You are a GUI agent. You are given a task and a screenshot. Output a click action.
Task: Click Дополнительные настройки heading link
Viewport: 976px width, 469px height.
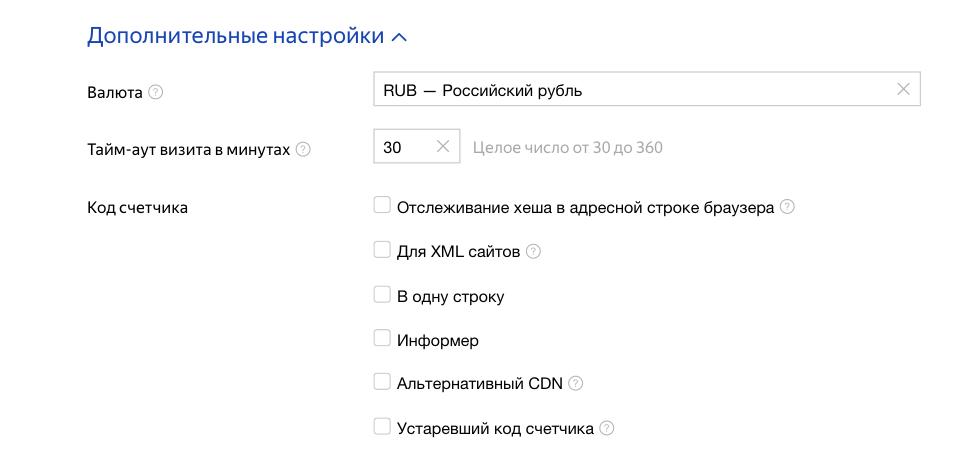235,36
